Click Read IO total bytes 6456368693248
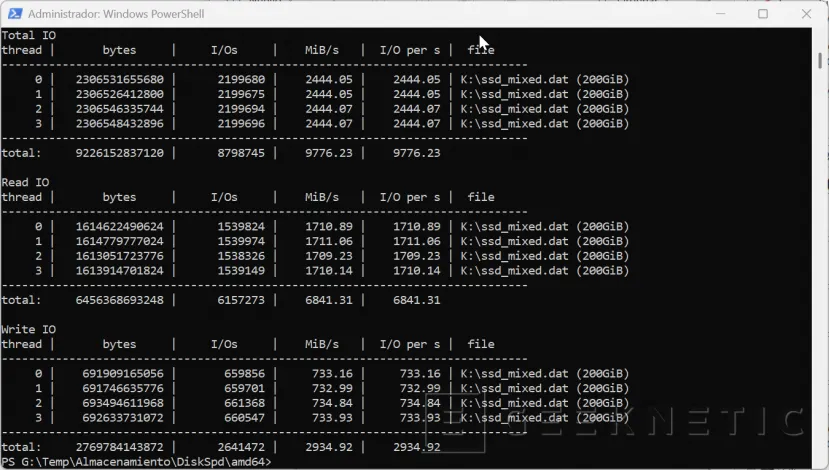Image resolution: width=829 pixels, height=470 pixels. 126,300
